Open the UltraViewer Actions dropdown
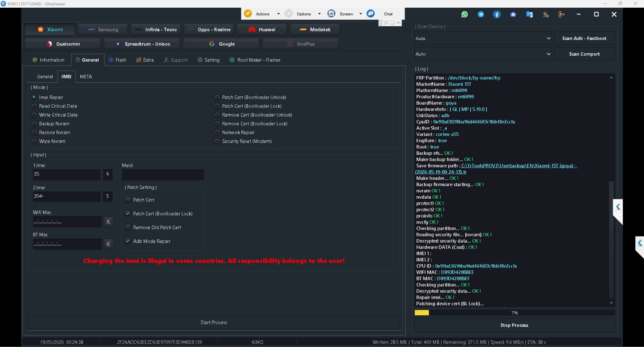Screen dimensions: 644x347 click(x=262, y=14)
